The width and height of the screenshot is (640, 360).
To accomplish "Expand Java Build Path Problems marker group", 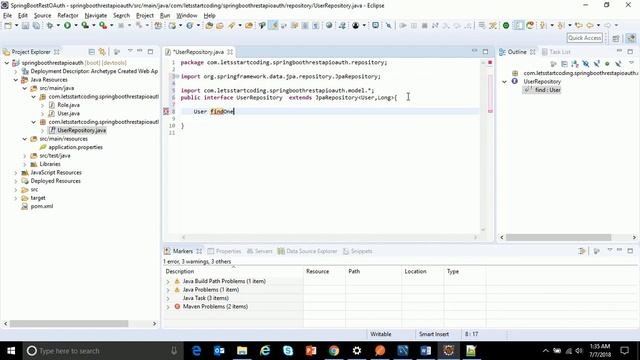I will (168, 282).
